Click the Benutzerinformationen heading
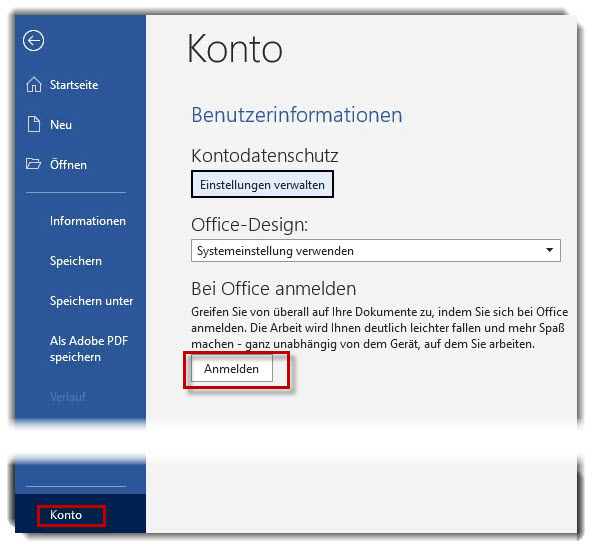 click(x=296, y=115)
